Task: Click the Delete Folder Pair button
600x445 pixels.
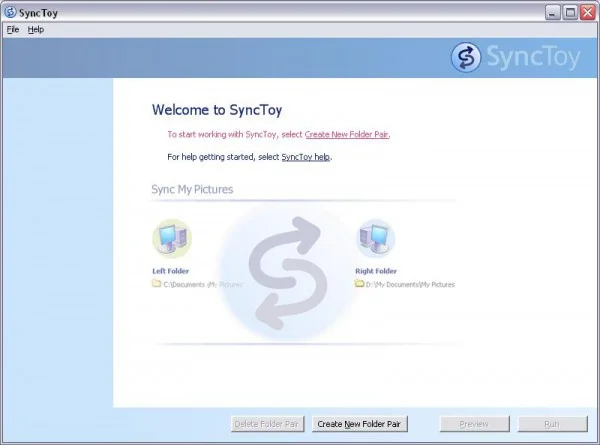Action: [267, 424]
